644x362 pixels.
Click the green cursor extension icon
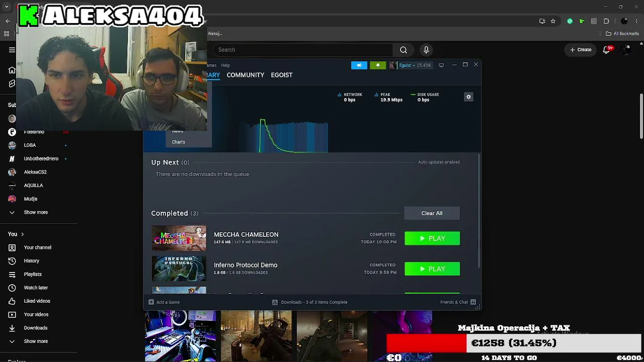(582, 21)
